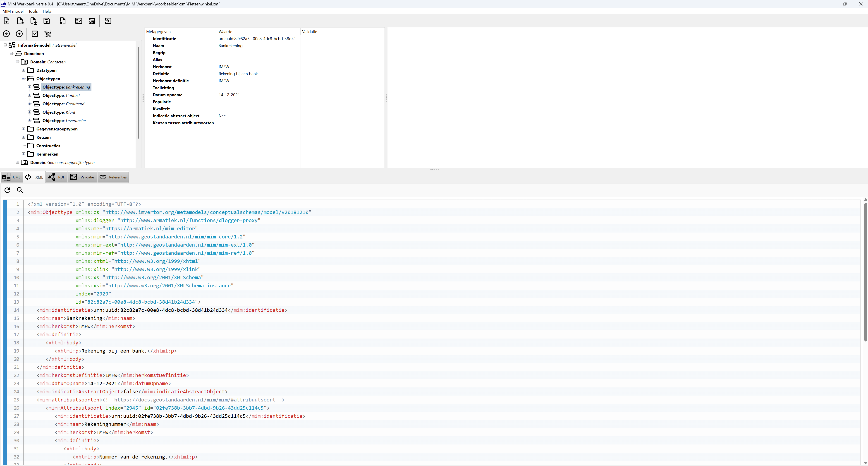The width and height of the screenshot is (868, 466).
Task: Toggle the checkmark box toolbar button
Action: (35, 34)
